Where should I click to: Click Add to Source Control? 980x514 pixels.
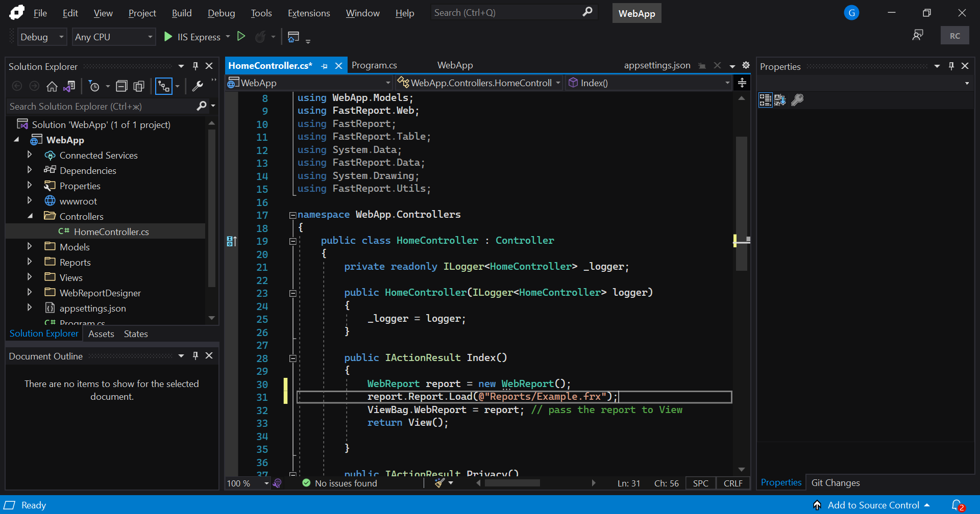pos(874,504)
